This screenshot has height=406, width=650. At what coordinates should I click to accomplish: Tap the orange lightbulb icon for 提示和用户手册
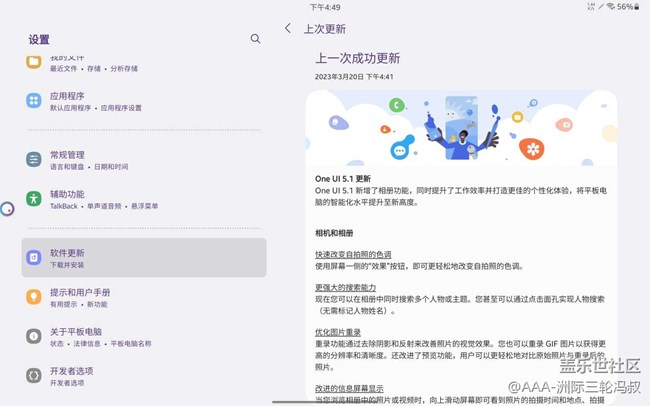[34, 297]
